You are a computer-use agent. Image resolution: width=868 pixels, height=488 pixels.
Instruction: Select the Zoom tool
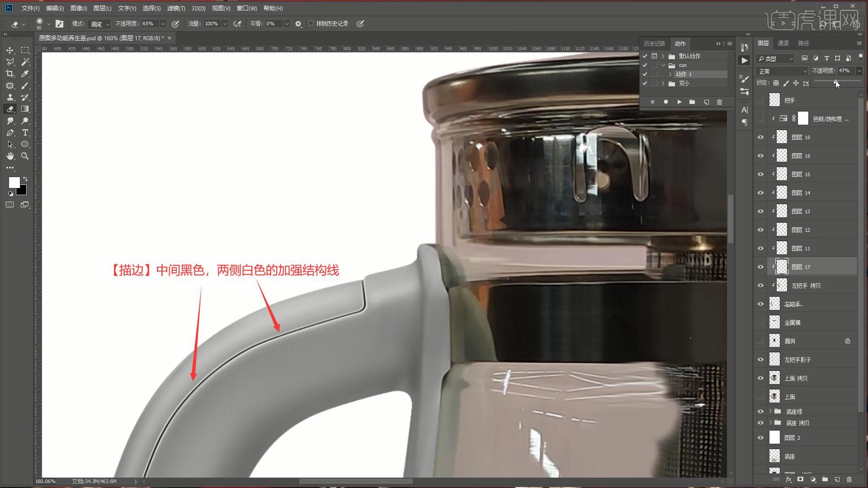[25, 156]
